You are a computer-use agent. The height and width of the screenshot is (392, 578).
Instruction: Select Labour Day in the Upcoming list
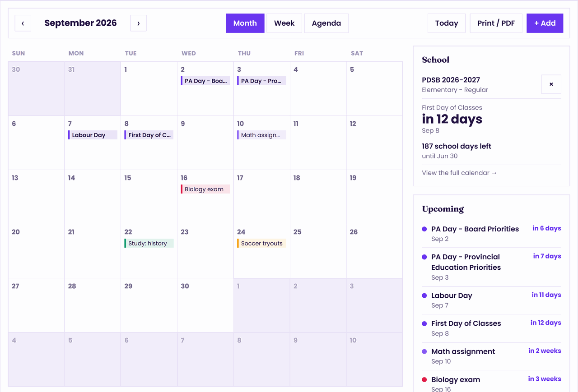point(491,300)
